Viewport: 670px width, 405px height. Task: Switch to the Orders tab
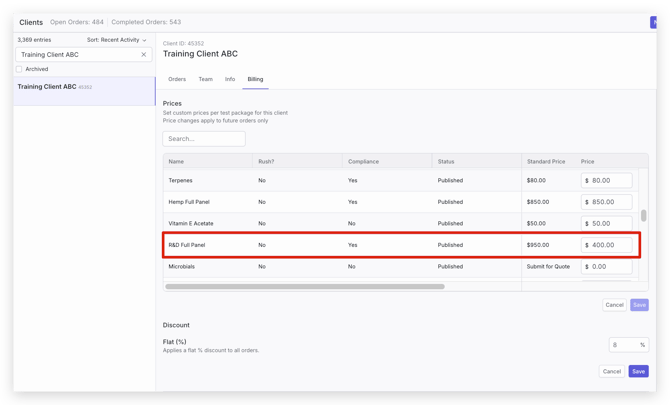177,79
